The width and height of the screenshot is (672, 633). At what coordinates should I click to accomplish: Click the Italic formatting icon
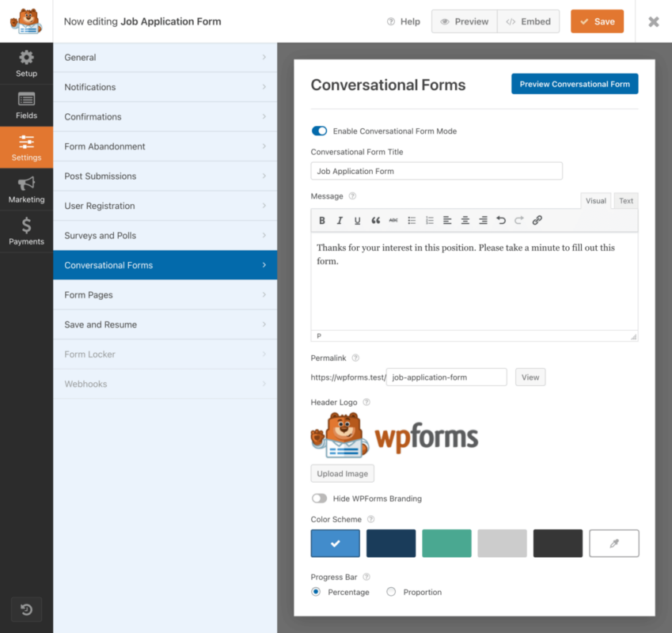(x=340, y=221)
